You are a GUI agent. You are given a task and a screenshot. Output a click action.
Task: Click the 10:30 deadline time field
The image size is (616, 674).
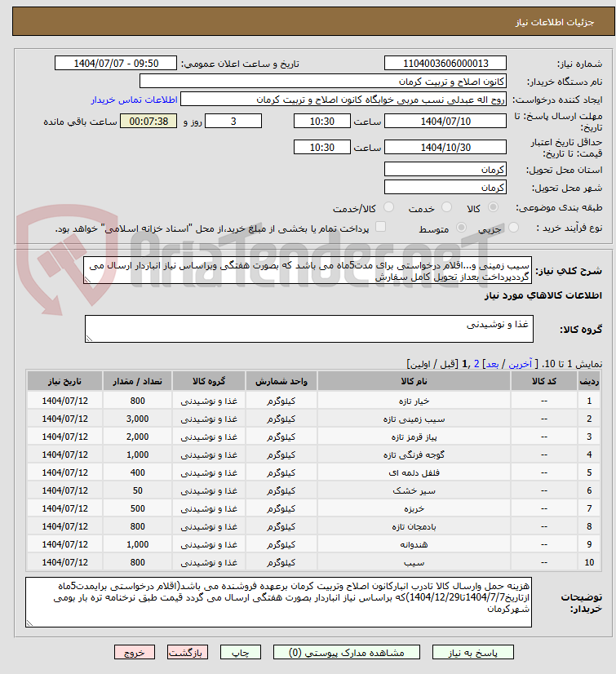point(322,122)
